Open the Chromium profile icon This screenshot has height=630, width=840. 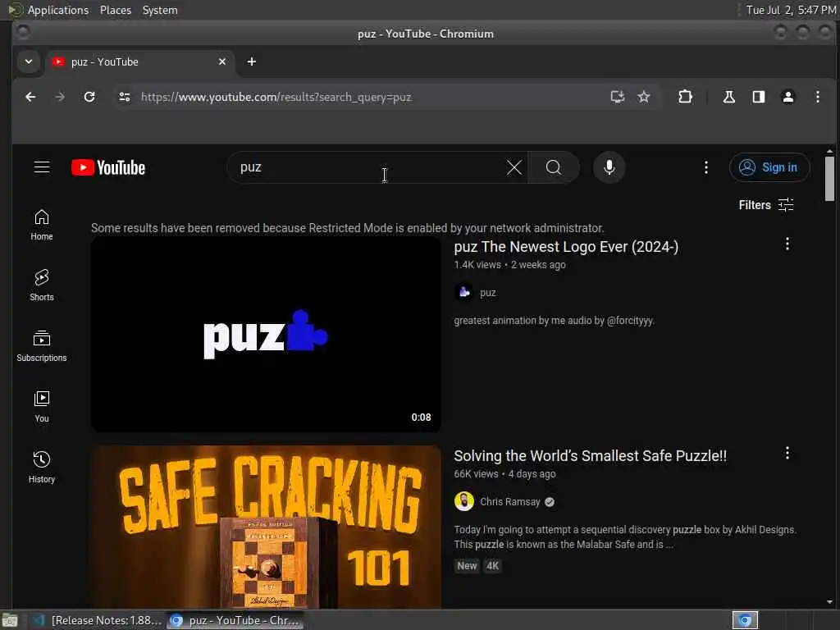[788, 97]
